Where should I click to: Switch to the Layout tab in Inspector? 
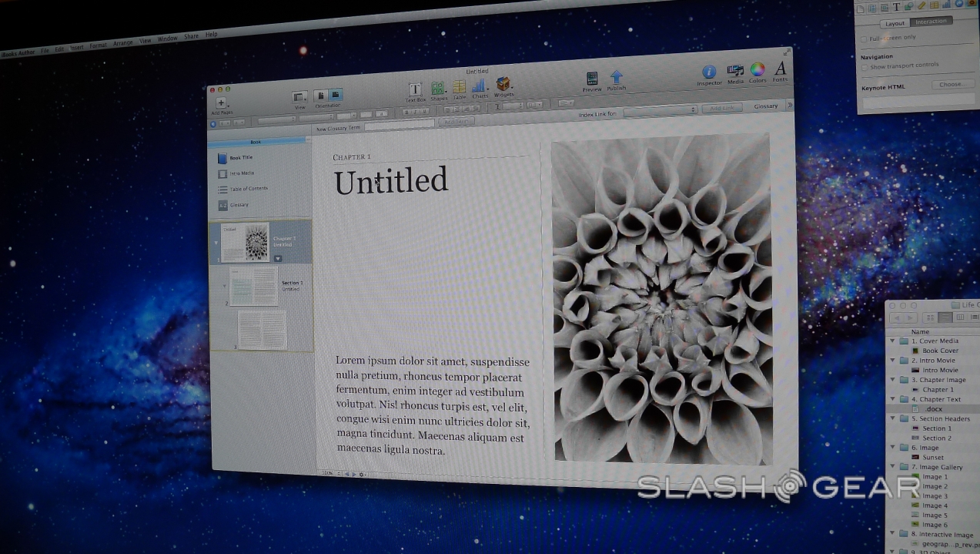[895, 23]
